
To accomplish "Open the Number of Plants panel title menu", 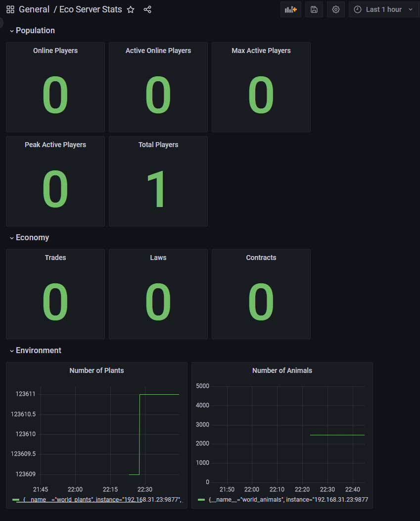I will click(96, 370).
